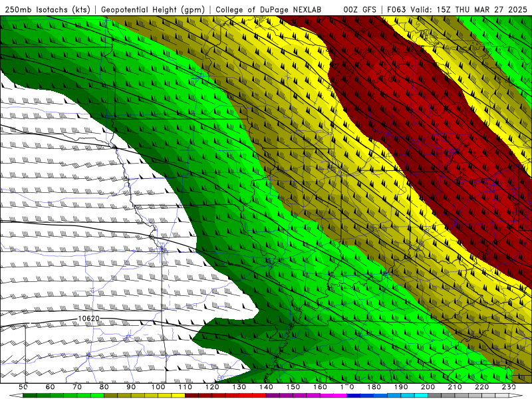The width and height of the screenshot is (532, 399).
Task: Click the 200 tick label on colorbar
Action: (x=428, y=387)
